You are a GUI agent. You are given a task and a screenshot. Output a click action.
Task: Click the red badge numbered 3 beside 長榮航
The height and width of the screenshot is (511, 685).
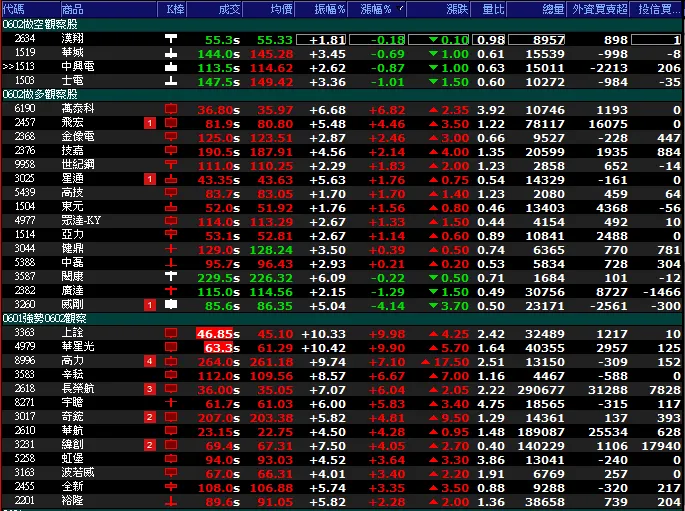(150, 389)
